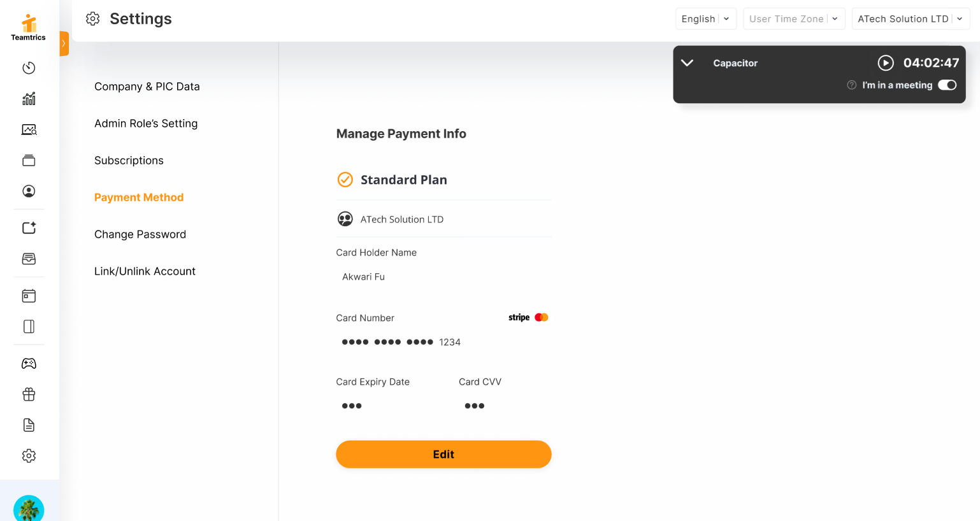This screenshot has height=521, width=980.
Task: Click the screenshot search icon in sidebar
Action: coord(29,130)
